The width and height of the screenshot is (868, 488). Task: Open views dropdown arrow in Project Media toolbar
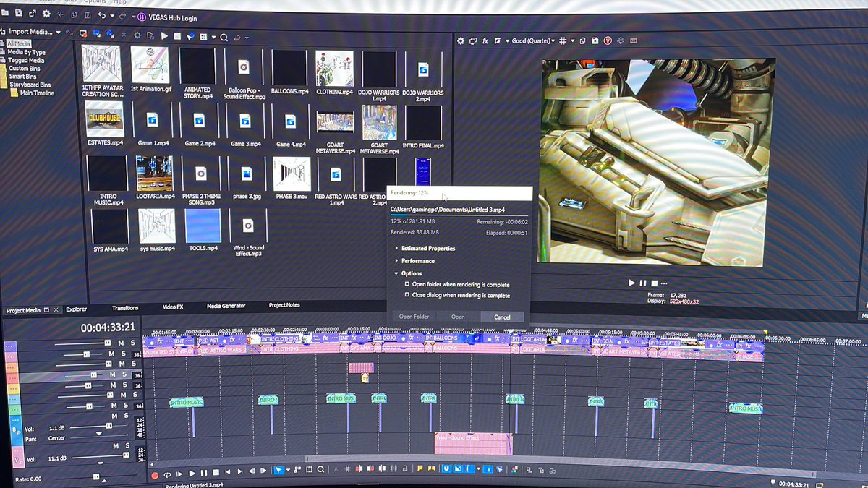(213, 37)
